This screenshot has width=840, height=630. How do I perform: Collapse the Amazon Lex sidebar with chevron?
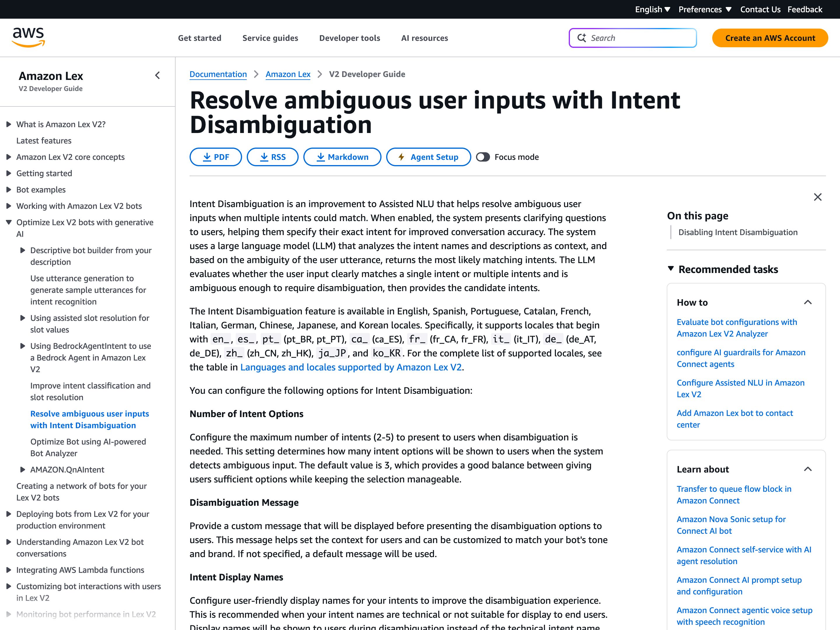click(157, 76)
